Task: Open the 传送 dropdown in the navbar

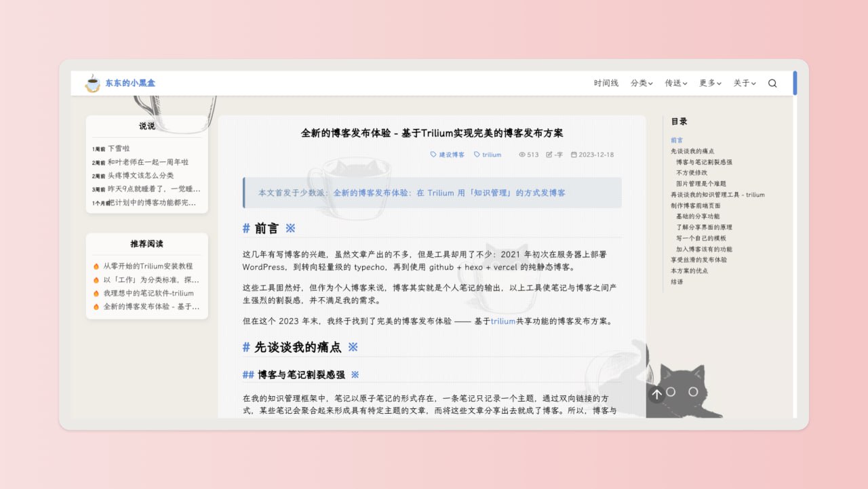Action: pyautogui.click(x=675, y=83)
